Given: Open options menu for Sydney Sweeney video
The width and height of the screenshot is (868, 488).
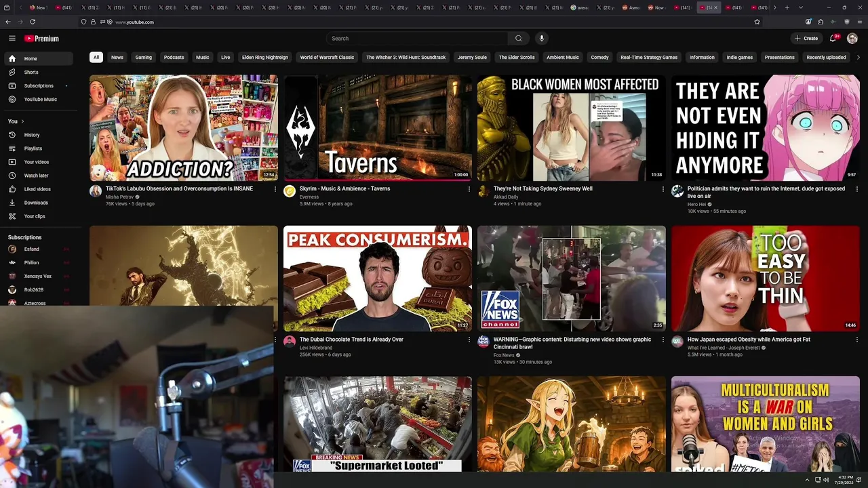Looking at the screenshot, I should (663, 189).
